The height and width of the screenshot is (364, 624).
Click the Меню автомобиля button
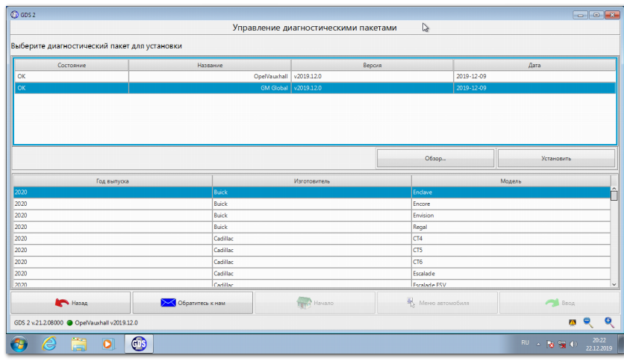(437, 303)
